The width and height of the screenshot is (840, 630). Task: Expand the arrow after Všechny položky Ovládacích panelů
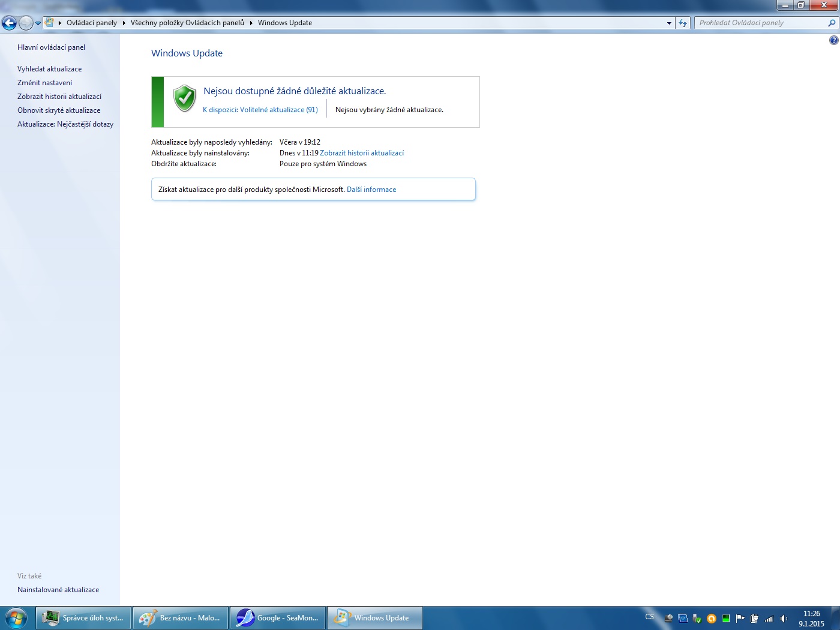(x=251, y=23)
